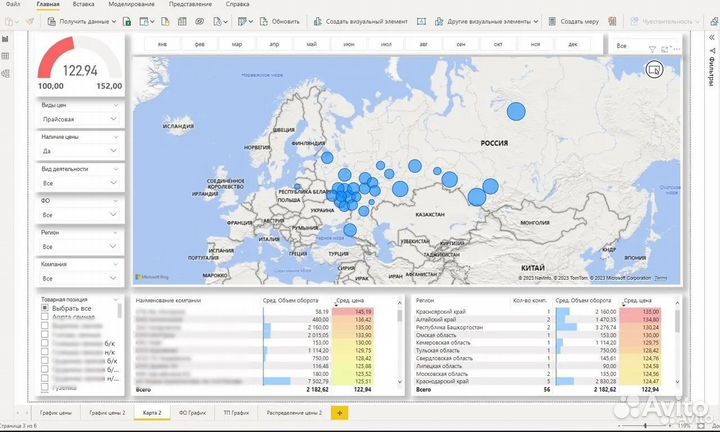This screenshot has width=720, height=432.
Task: Click the Excel workbook source icon
Action: pos(127,22)
